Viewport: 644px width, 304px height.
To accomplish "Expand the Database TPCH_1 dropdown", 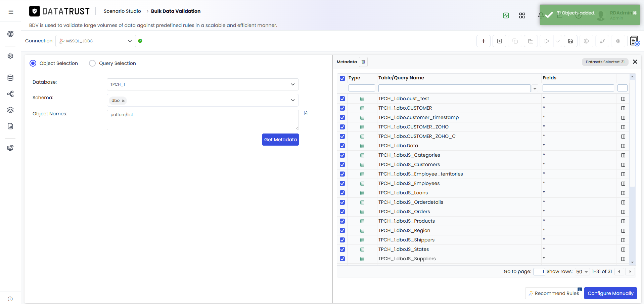I will pyautogui.click(x=203, y=84).
